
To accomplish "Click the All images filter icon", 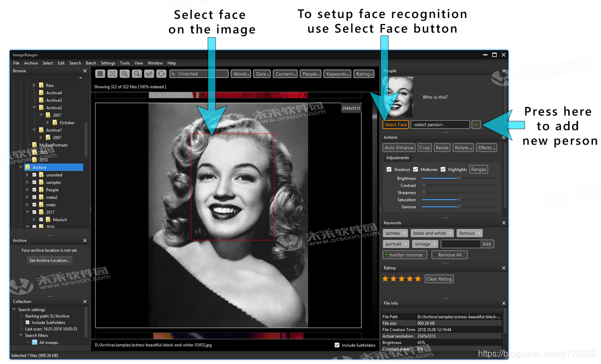I will (x=34, y=343).
